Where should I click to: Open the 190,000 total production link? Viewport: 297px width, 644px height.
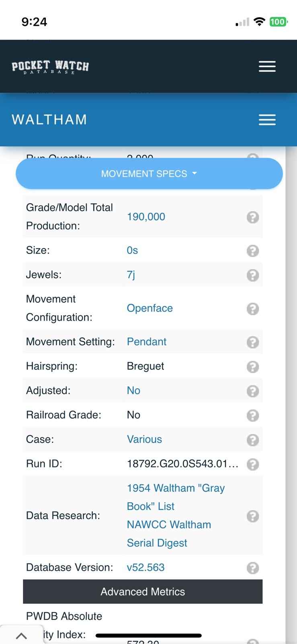[x=146, y=217]
